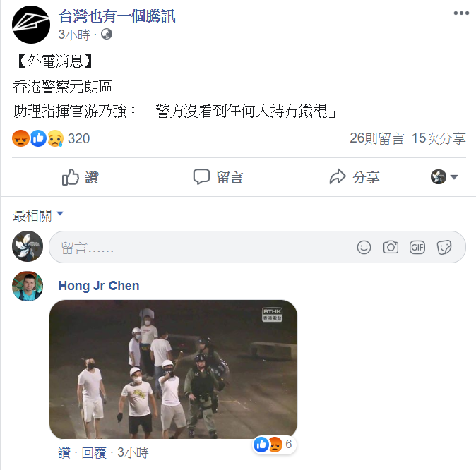The height and width of the screenshot is (470, 476).
Task: View the angry reaction on the post
Action: (x=20, y=138)
